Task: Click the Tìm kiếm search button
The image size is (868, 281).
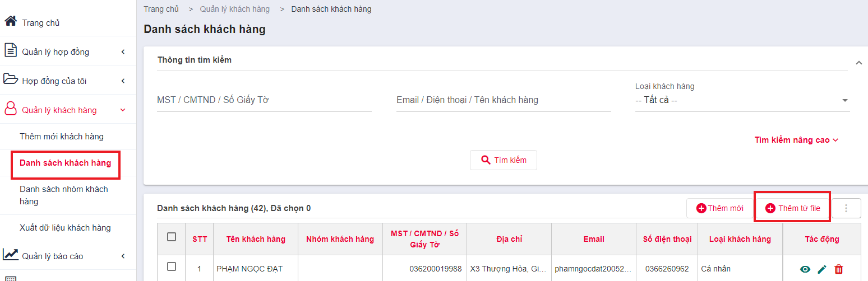Action: [x=504, y=160]
